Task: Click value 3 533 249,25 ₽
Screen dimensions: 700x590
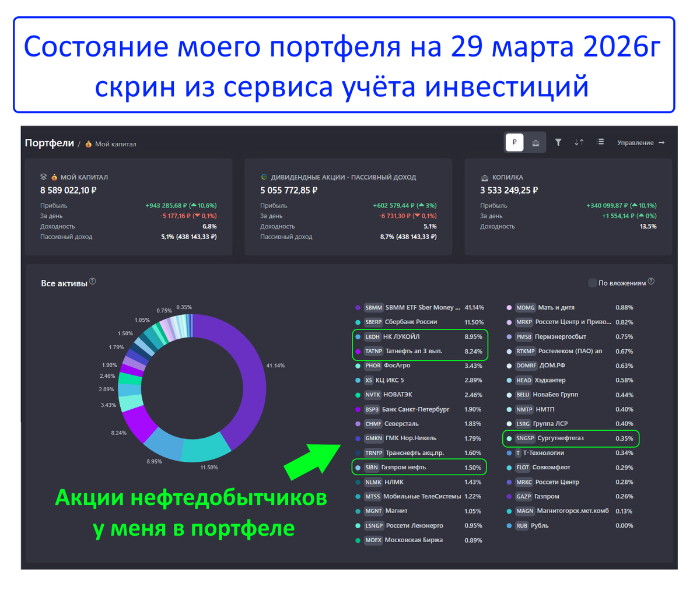Action: 509,190
